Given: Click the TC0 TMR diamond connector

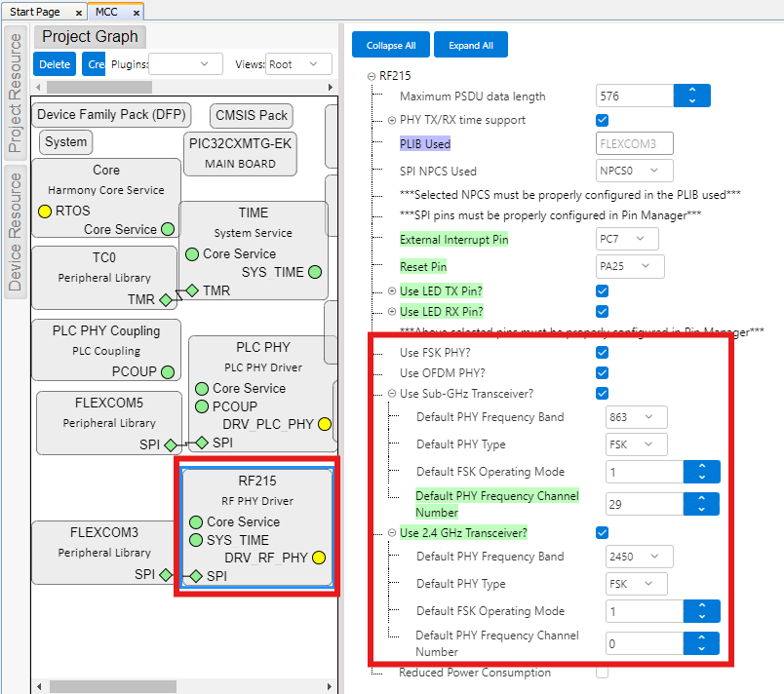Looking at the screenshot, I should click(166, 299).
